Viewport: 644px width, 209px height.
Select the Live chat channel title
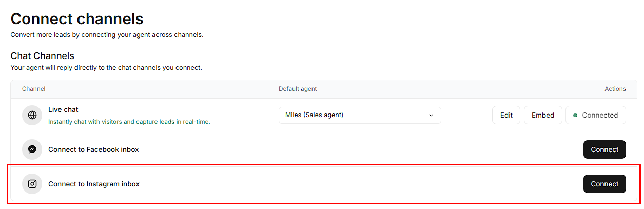63,109
